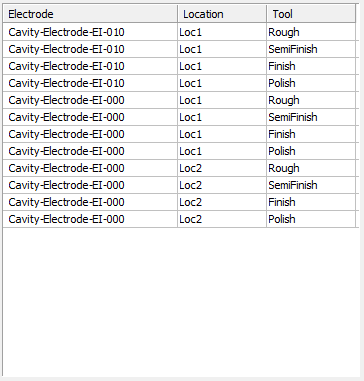Select the EI-000 Loc2 Rough row

click(x=179, y=168)
